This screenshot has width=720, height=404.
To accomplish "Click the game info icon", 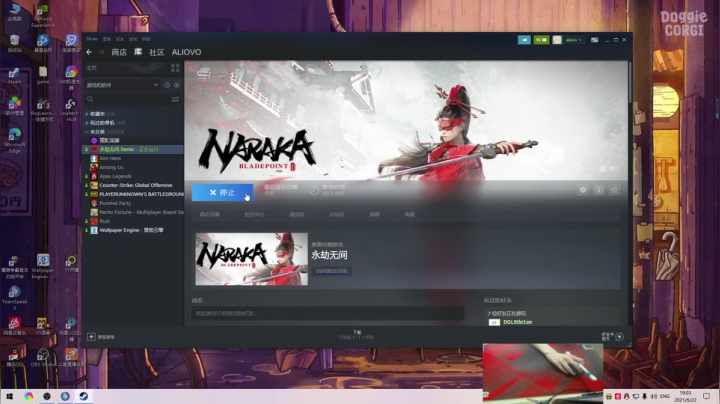I will (598, 190).
